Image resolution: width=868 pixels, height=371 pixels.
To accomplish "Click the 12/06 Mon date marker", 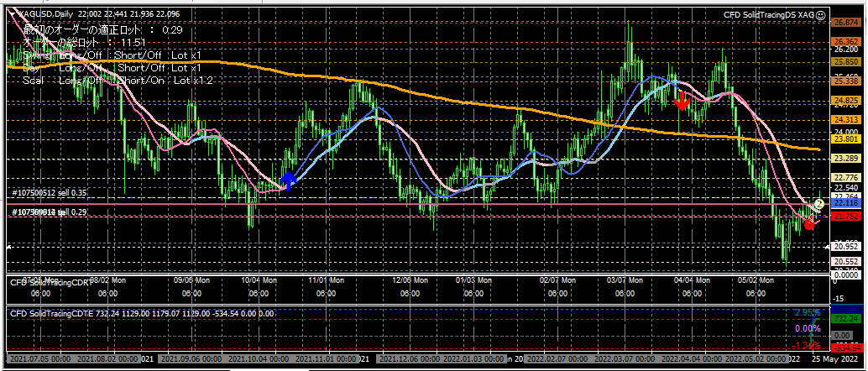I will click(410, 280).
